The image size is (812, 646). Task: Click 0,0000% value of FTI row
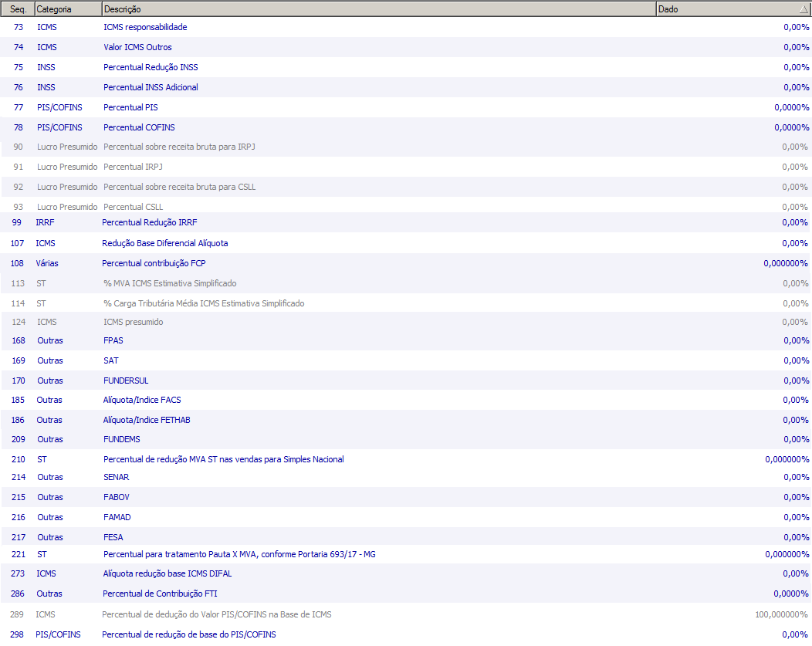coord(790,594)
